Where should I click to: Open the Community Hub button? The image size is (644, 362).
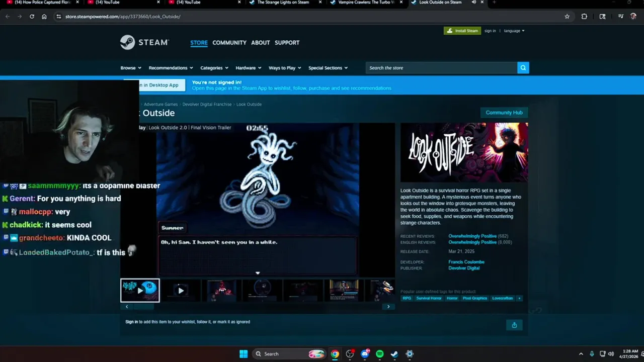(504, 113)
